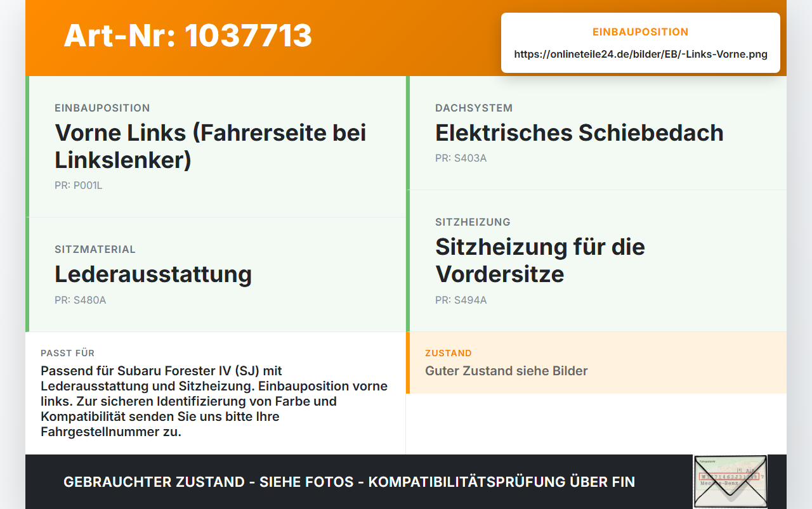Click the PR: S494A code
This screenshot has width=812, height=509.
point(461,300)
